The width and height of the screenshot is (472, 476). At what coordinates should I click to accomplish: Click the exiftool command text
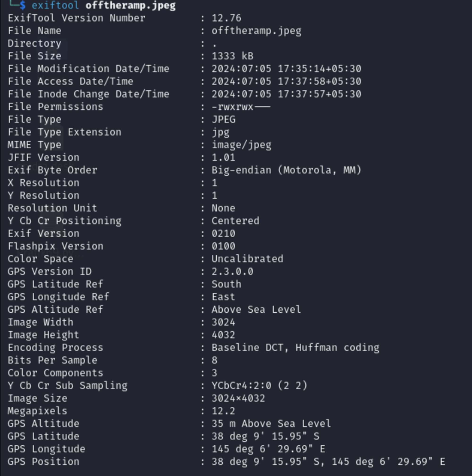55,5
